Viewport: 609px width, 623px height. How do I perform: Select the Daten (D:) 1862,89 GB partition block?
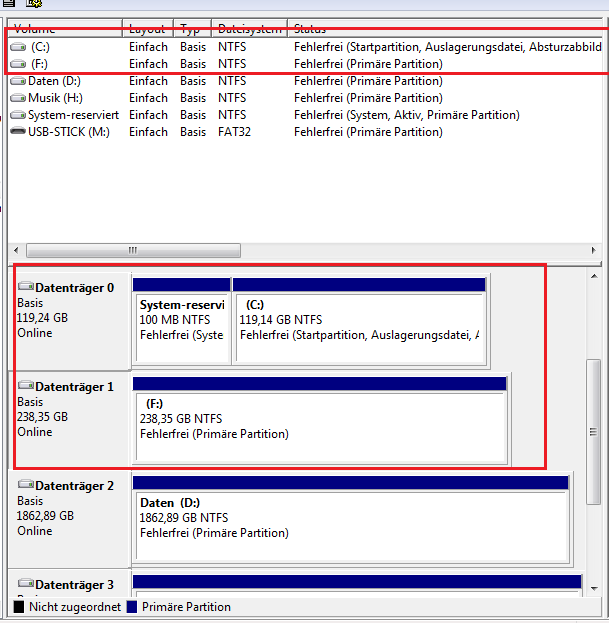tap(351, 519)
